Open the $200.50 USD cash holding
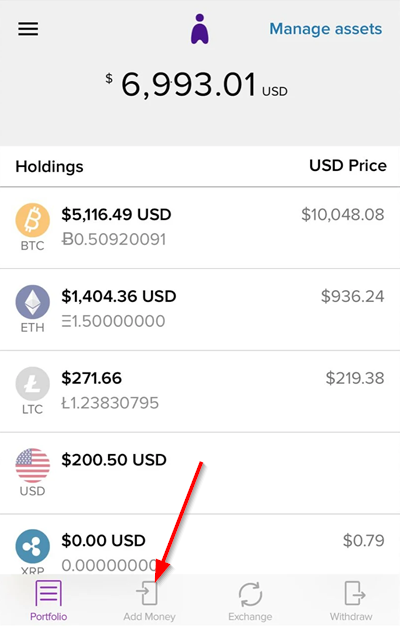This screenshot has height=626, width=400. [200, 473]
